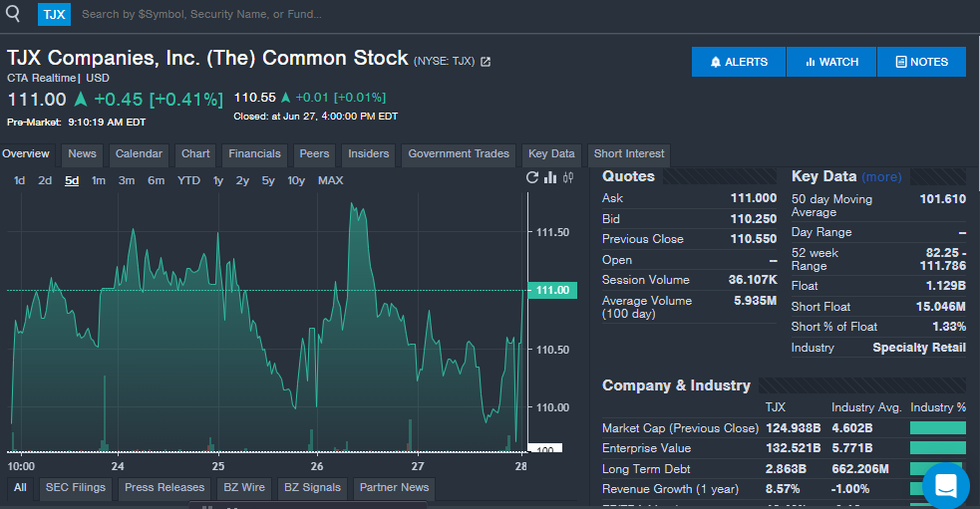
Task: Click the Market Cap industry percent bar
Action: (x=938, y=427)
